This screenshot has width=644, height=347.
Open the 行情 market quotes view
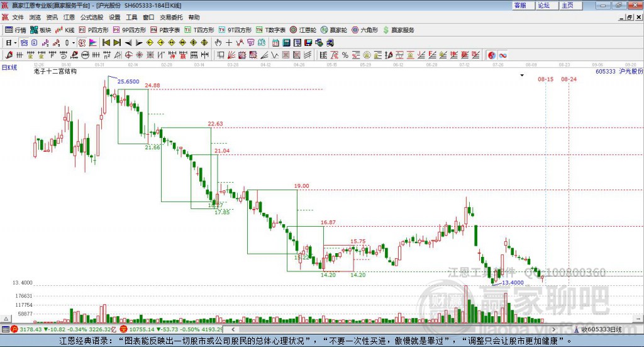15,30
